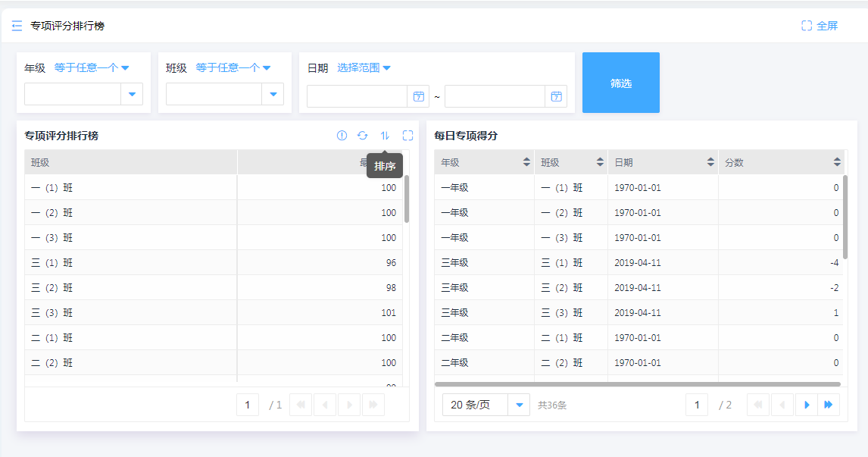Screen dimensions: 868x457
Task: Go to next page in 每日专项得分 table
Action: pos(807,405)
